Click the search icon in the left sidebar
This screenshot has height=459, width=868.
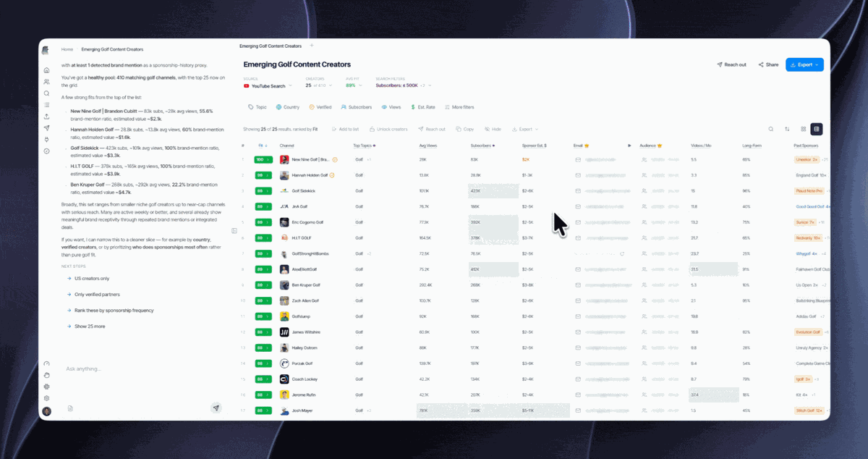click(46, 93)
